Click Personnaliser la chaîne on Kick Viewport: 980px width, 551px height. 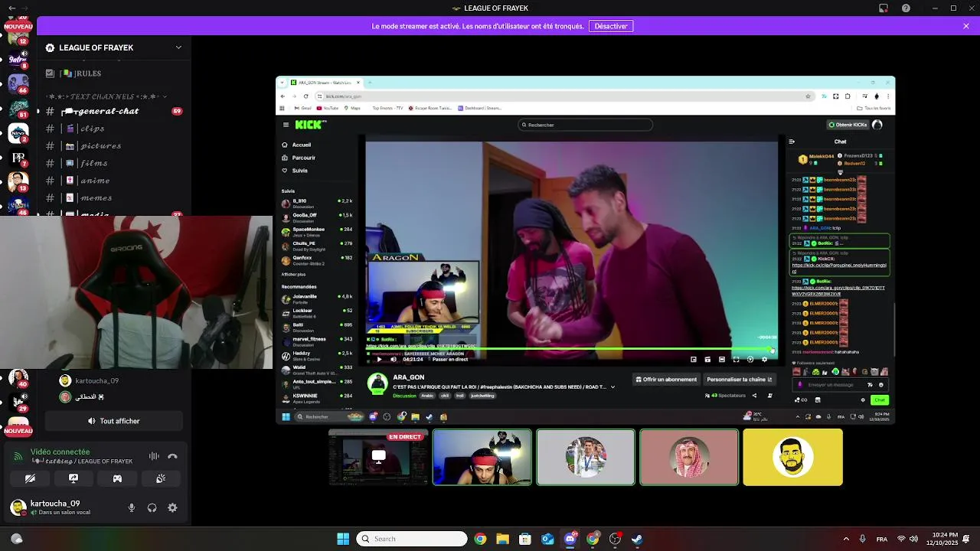point(740,379)
